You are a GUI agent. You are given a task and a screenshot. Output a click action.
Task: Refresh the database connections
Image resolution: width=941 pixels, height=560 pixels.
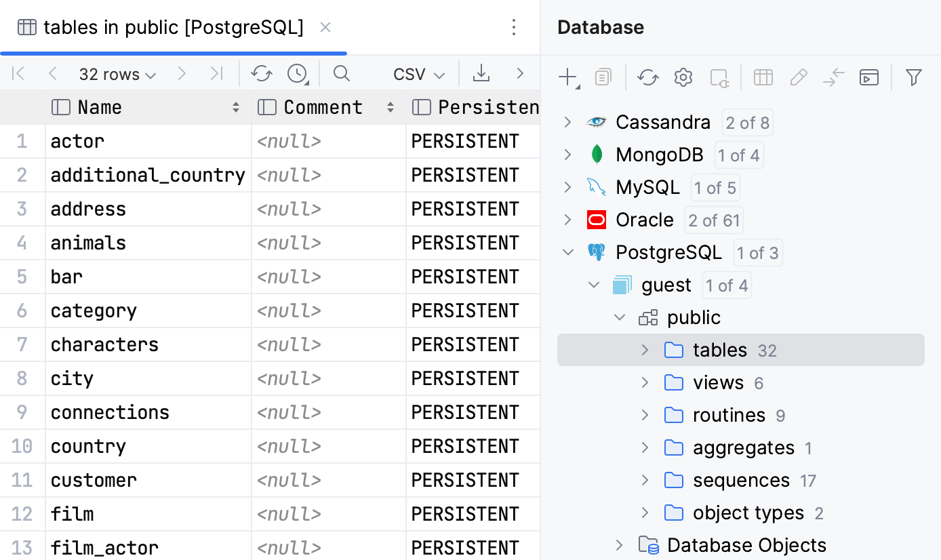647,77
